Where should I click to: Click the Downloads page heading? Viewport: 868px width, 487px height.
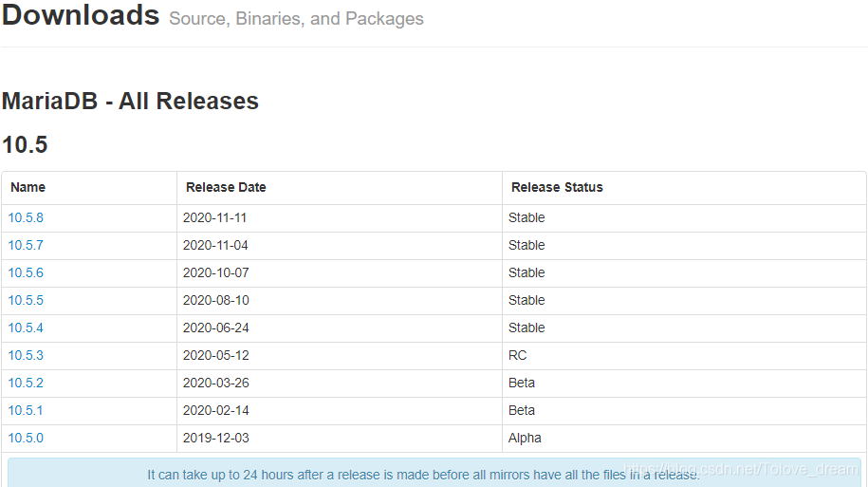tap(81, 15)
